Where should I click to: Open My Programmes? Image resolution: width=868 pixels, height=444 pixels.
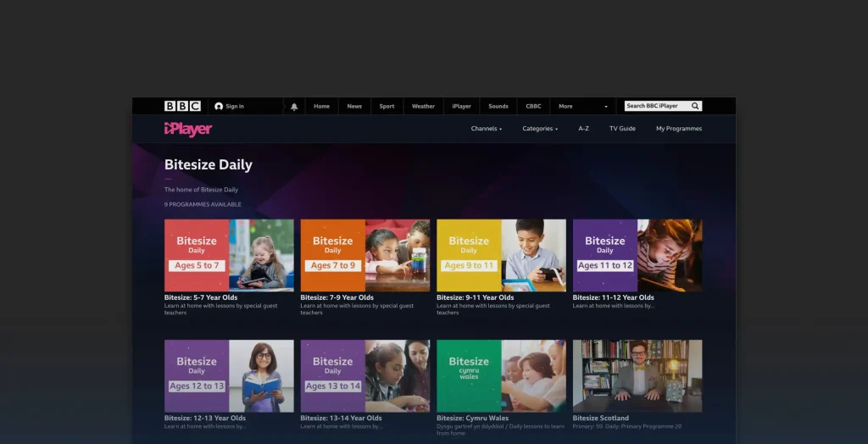point(679,129)
